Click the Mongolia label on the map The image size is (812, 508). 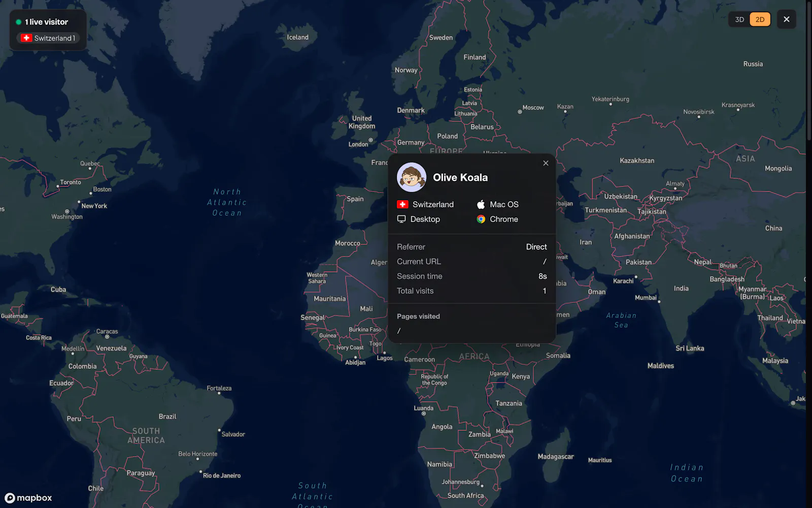point(778,169)
